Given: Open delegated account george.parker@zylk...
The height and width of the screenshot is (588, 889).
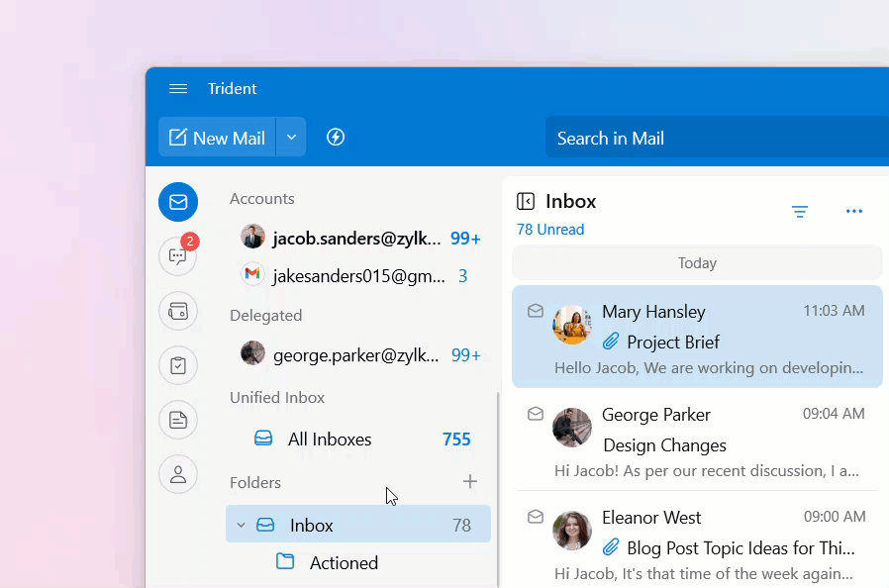Looking at the screenshot, I should pos(358,355).
